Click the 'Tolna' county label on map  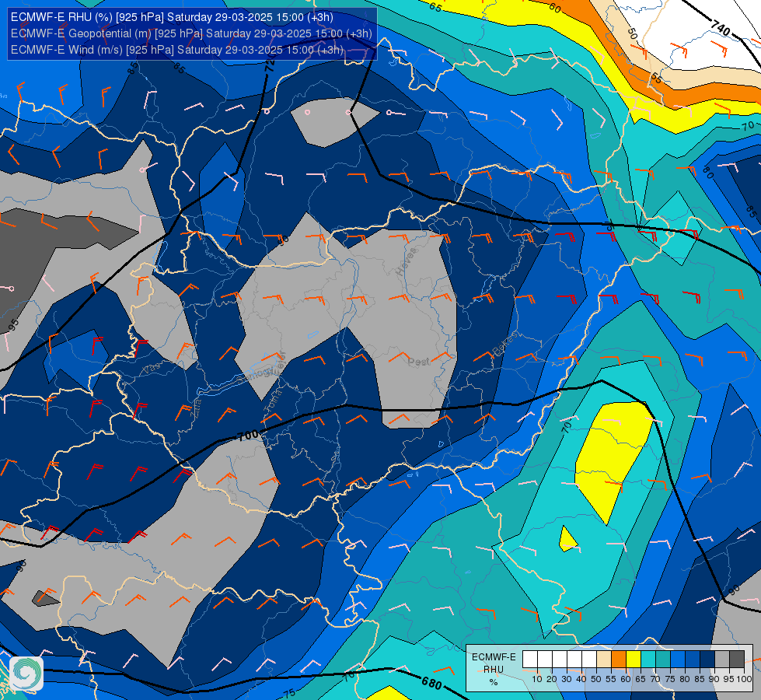272,402
